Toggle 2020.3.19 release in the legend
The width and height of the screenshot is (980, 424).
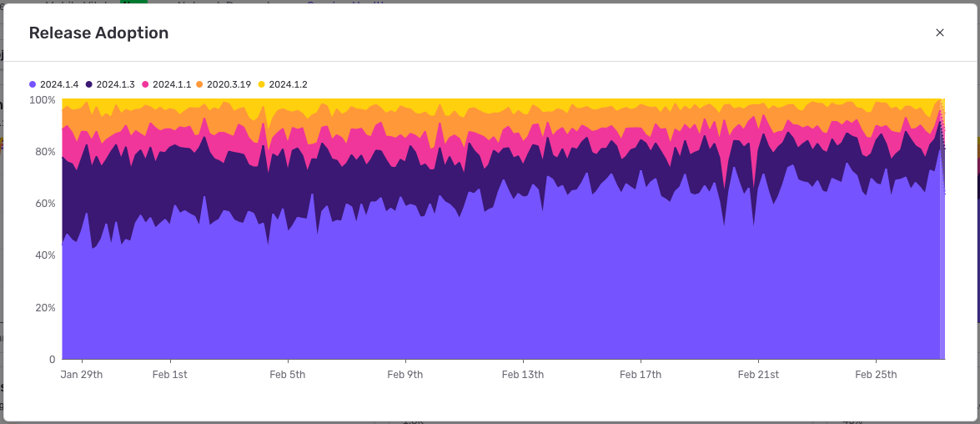pos(230,84)
